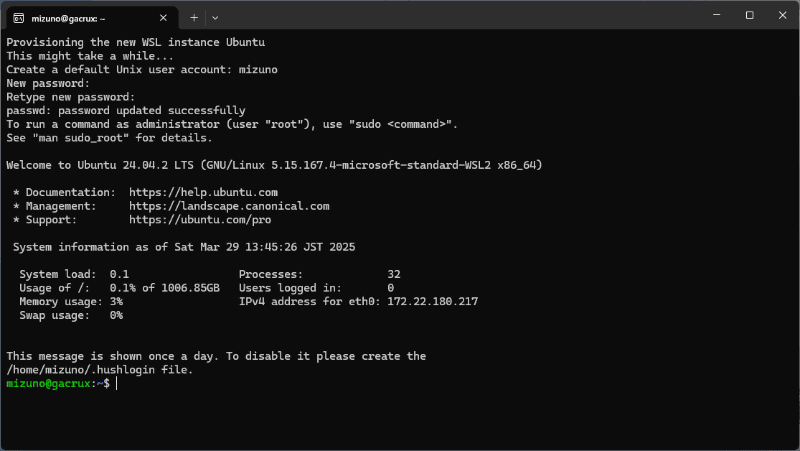This screenshot has width=800, height=451.
Task: Open the help.ubuntu.com documentation link
Action: tap(203, 192)
